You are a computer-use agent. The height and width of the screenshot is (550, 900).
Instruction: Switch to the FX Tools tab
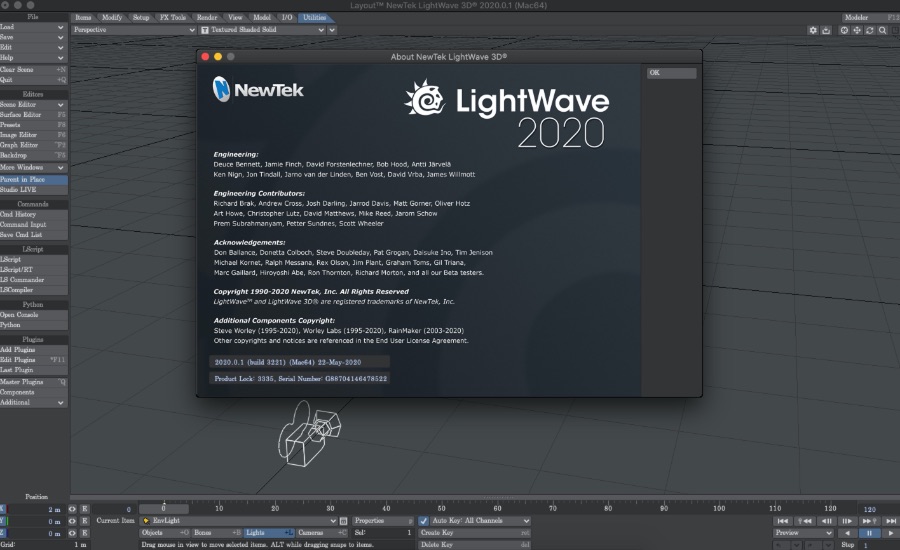[x=173, y=18]
